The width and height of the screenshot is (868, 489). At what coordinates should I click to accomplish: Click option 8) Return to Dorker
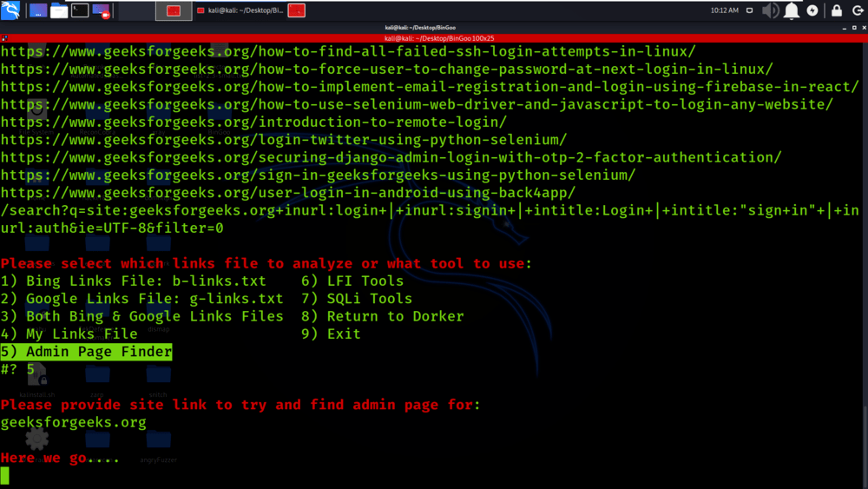click(383, 317)
